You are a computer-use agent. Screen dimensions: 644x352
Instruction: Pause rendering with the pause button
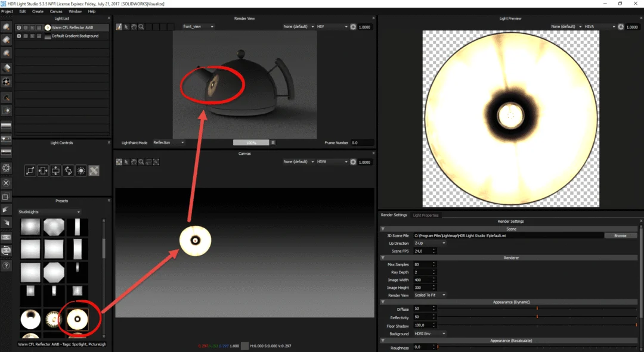pyautogui.click(x=273, y=142)
